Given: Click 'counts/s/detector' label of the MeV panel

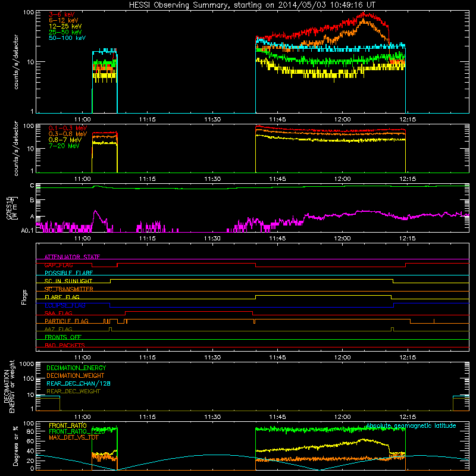Looking at the screenshot, I should point(16,148).
